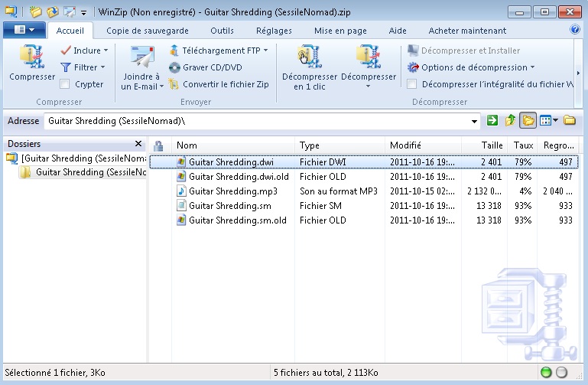
Task: Enable the Crypter checkbox
Action: tap(65, 84)
